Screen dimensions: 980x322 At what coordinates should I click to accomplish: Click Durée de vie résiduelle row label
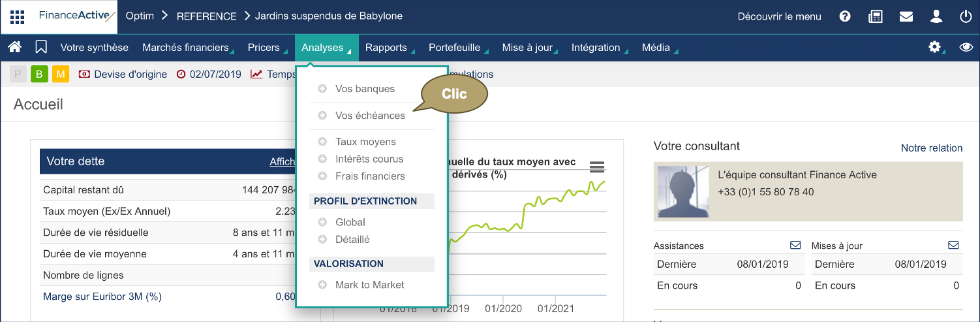coord(96,233)
